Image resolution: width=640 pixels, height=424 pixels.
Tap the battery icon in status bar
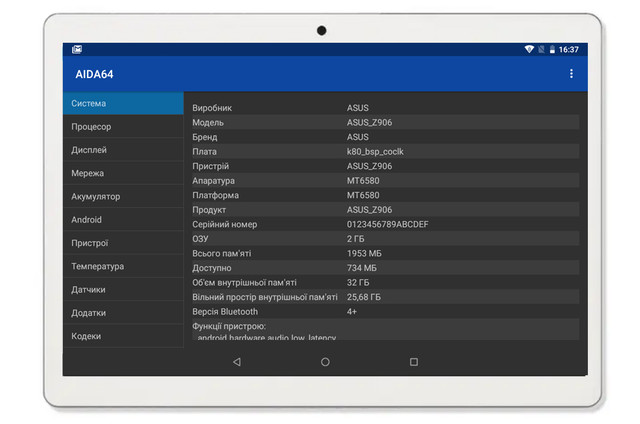click(551, 49)
